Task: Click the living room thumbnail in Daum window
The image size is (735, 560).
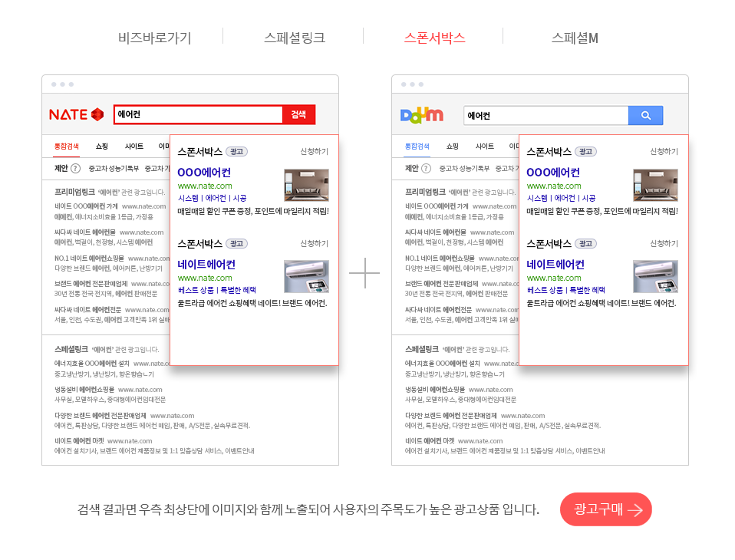Action: pyautogui.click(x=655, y=185)
